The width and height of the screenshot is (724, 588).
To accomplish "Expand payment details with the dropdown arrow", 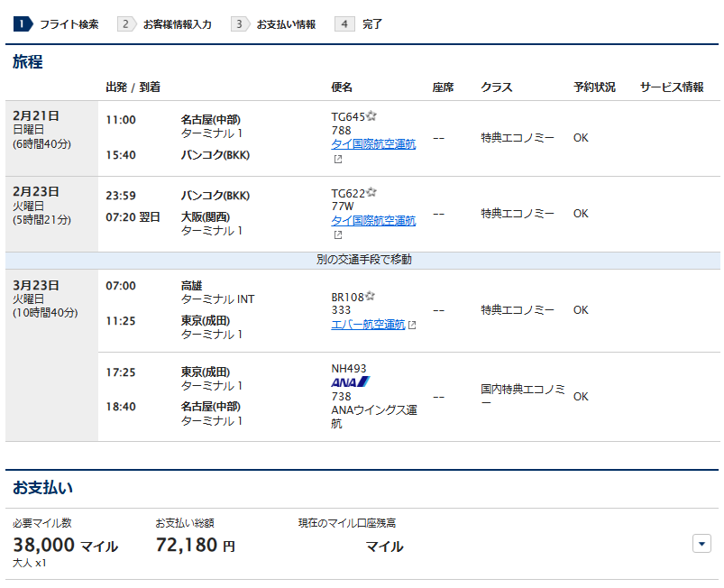I will coord(701,544).
